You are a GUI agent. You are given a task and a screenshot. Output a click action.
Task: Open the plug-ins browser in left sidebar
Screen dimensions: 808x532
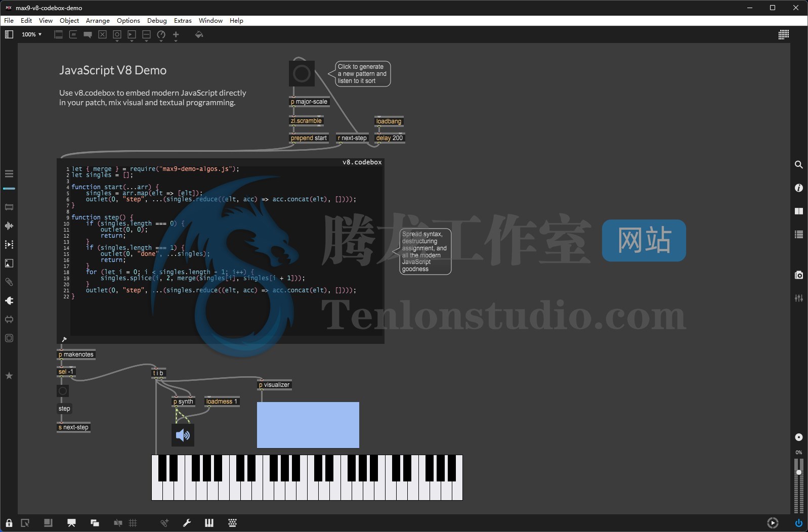coord(9,301)
